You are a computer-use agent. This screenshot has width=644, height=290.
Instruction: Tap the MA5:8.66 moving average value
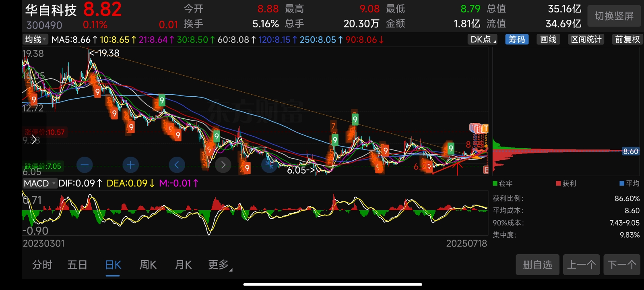[x=74, y=39]
